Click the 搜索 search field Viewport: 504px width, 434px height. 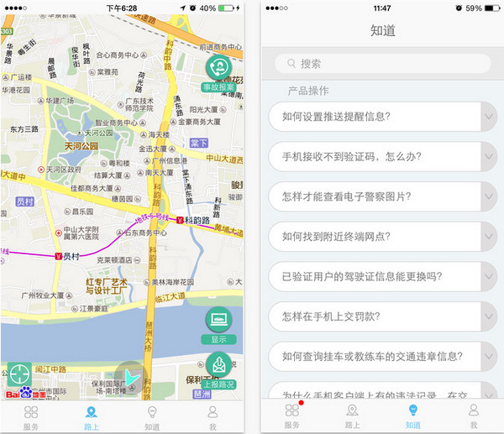click(x=382, y=63)
